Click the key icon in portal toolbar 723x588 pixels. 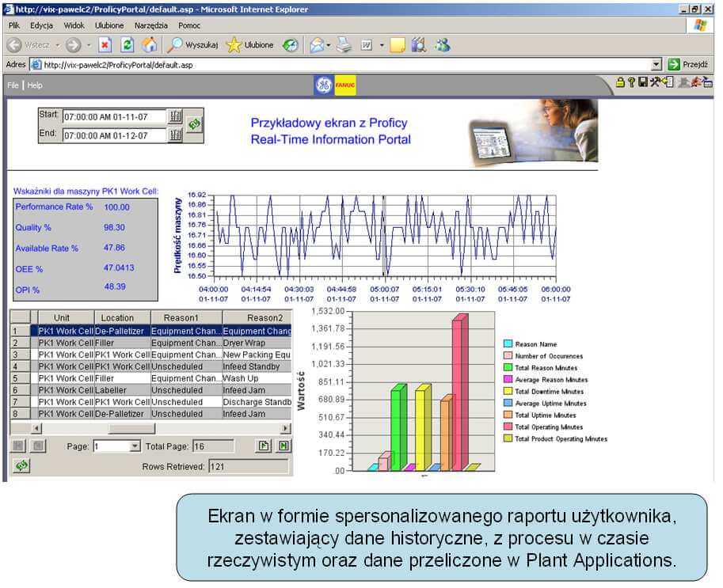tap(631, 82)
